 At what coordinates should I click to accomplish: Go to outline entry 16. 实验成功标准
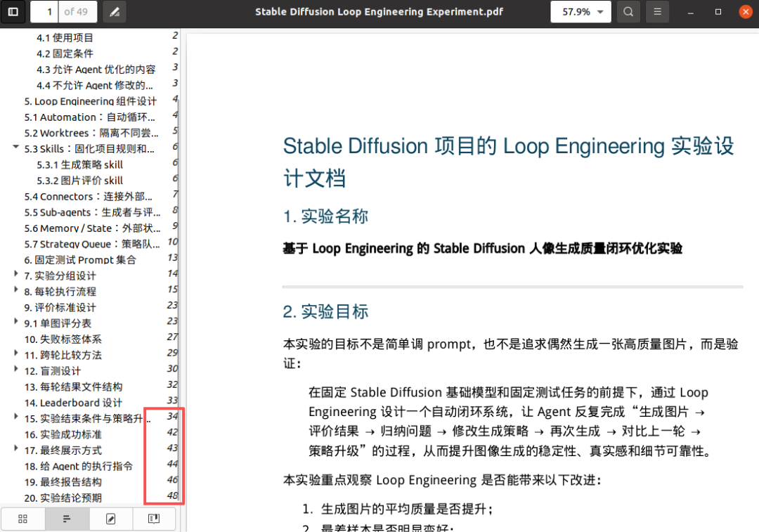[63, 435]
